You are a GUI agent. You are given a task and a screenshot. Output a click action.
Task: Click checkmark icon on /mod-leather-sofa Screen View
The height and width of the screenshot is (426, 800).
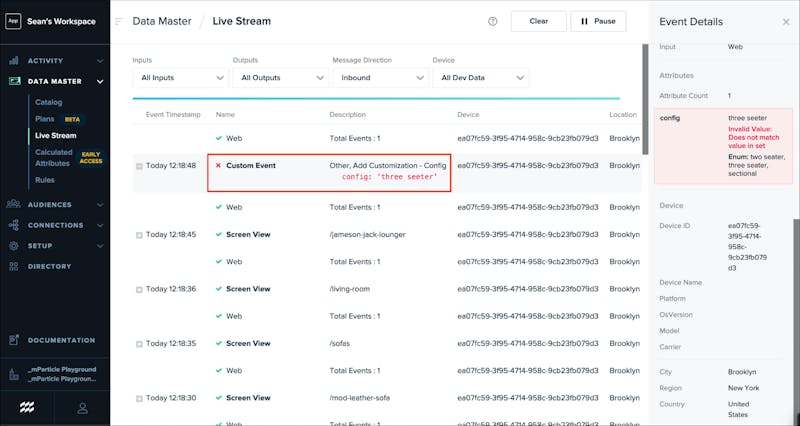tap(218, 398)
